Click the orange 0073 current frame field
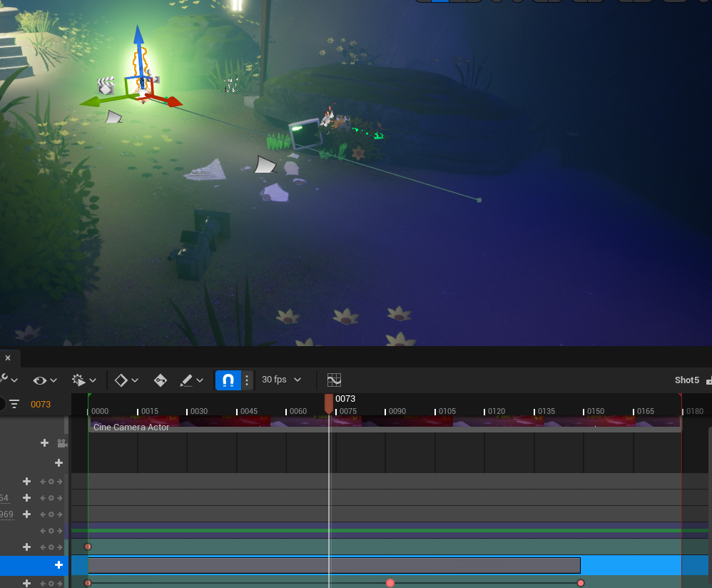 [41, 405]
